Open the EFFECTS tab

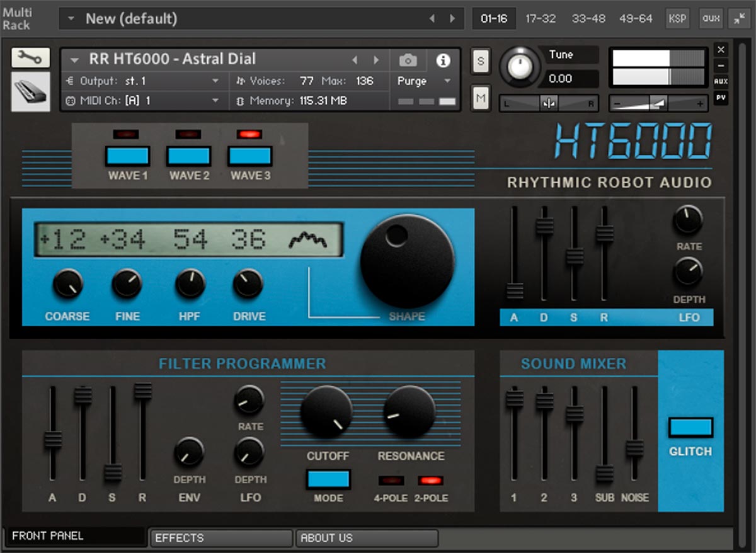222,538
